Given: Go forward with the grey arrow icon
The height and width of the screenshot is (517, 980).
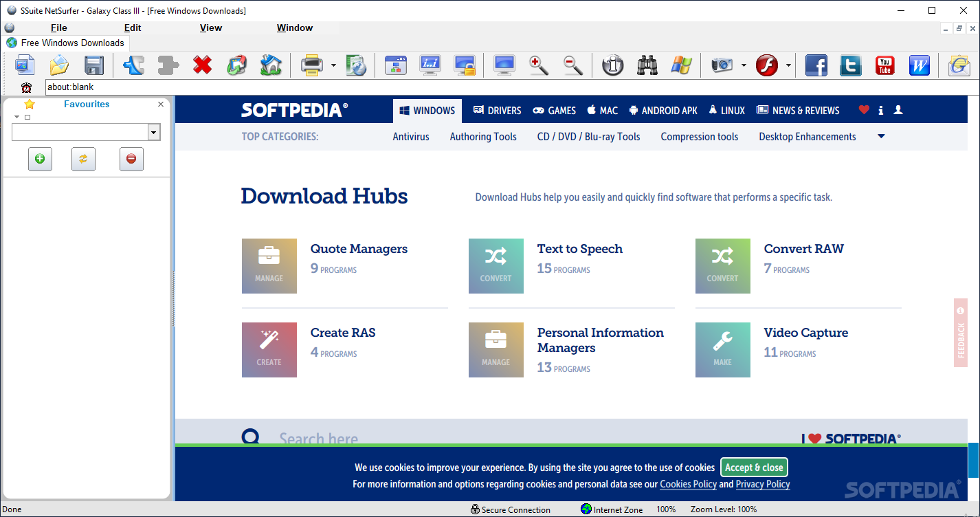Looking at the screenshot, I should click(168, 66).
